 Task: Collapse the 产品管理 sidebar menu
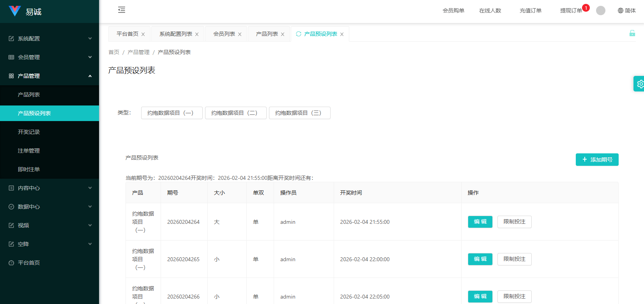coord(50,76)
